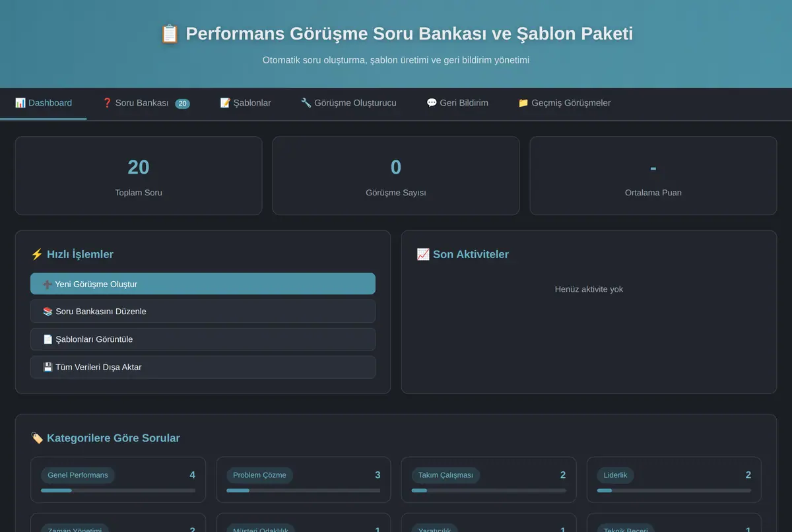Select the Problem Çözme category chip
The width and height of the screenshot is (792, 532).
pyautogui.click(x=260, y=475)
